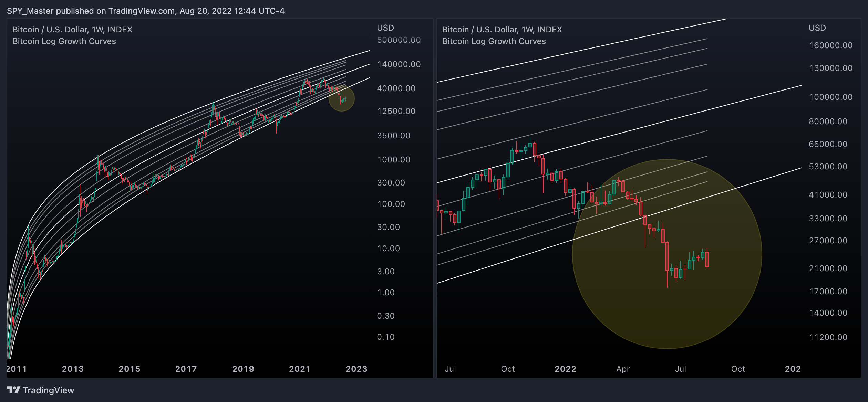Click the 1.00 price label on left axis
Viewport: 868px width, 402px height.
[386, 293]
